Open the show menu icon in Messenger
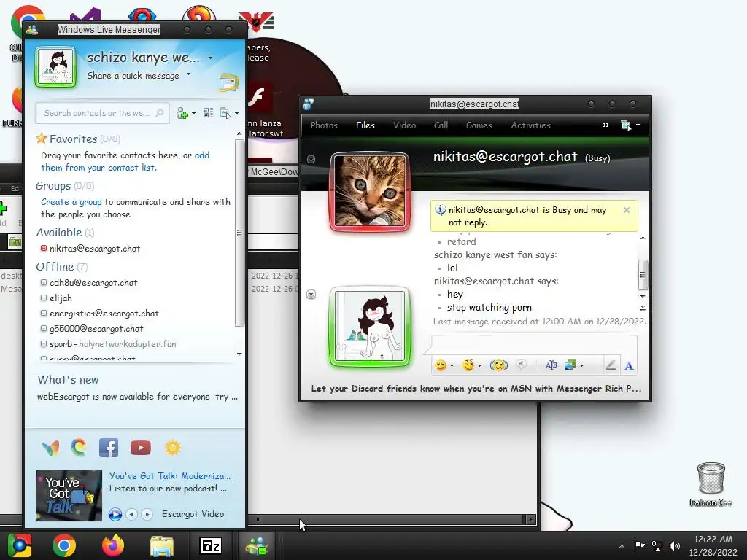 [x=225, y=113]
